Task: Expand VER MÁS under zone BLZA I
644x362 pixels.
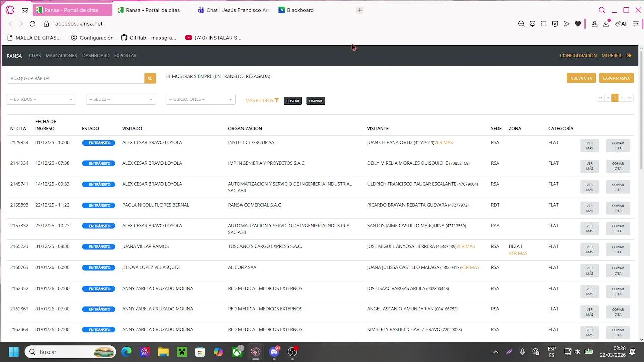Action: pos(518,253)
